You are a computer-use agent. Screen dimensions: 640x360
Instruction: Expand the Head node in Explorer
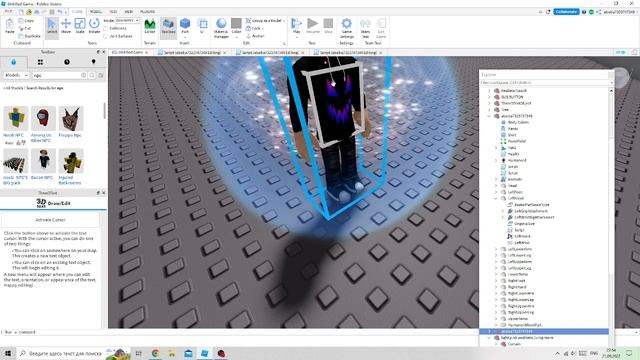[x=496, y=186]
